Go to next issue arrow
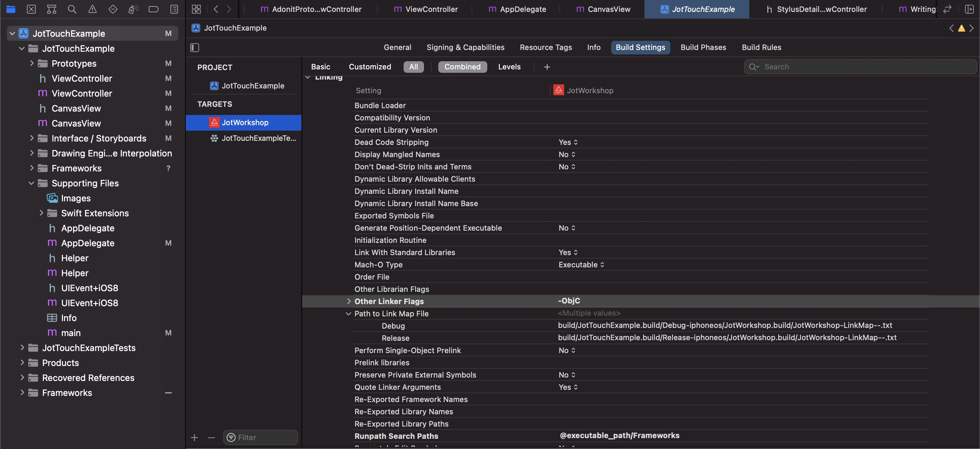Screen dimensions: 980x449 [971, 28]
